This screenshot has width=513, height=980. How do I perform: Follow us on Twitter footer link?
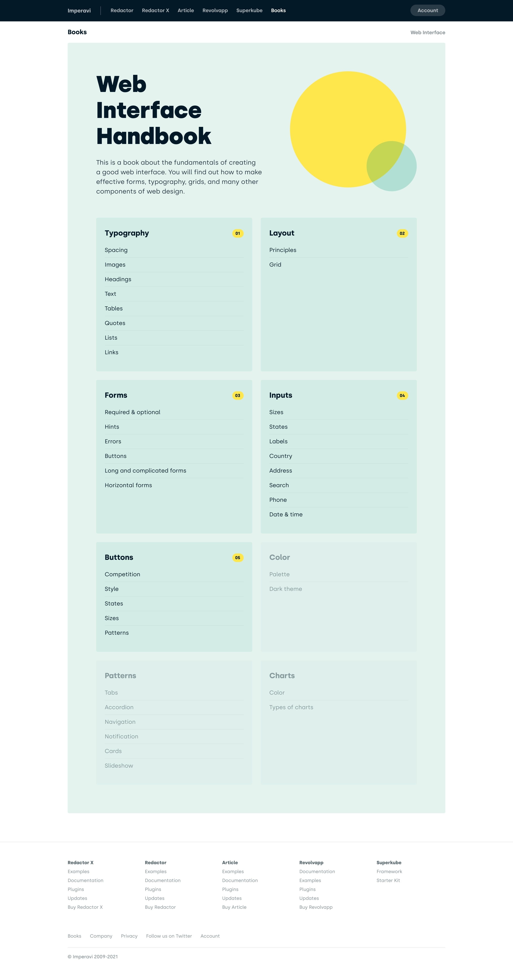[169, 936]
